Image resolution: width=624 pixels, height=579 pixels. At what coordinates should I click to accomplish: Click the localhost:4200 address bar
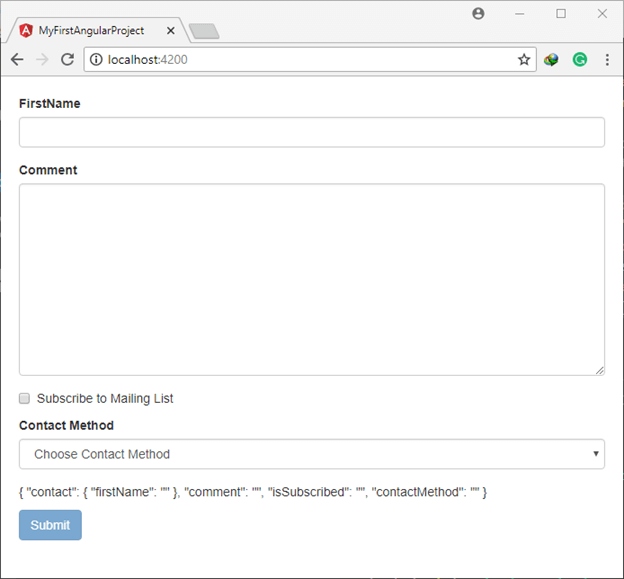pyautogui.click(x=300, y=60)
